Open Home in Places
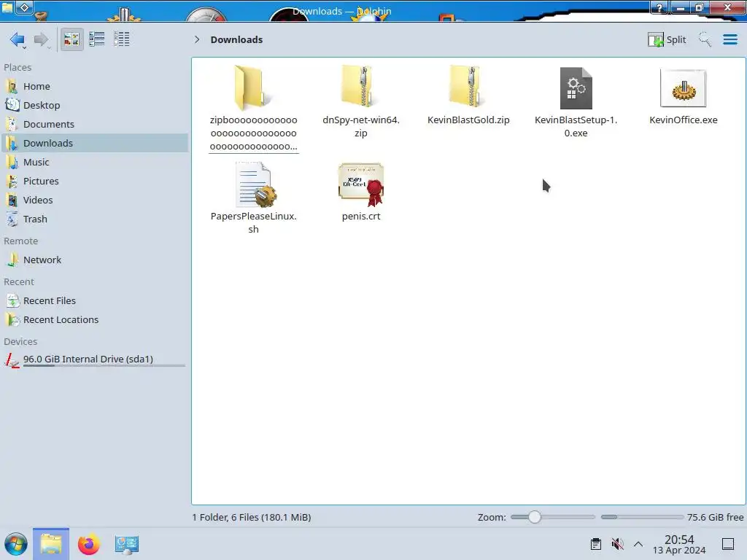This screenshot has height=560, width=747. click(x=94, y=86)
